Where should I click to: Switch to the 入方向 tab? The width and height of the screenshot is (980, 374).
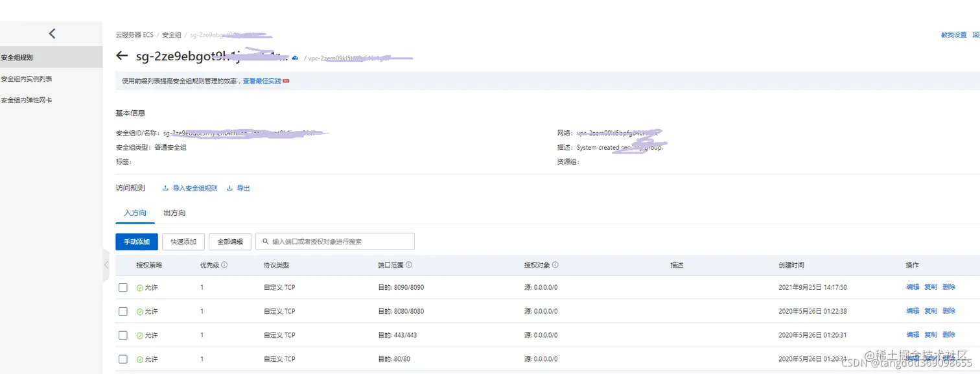coord(135,213)
